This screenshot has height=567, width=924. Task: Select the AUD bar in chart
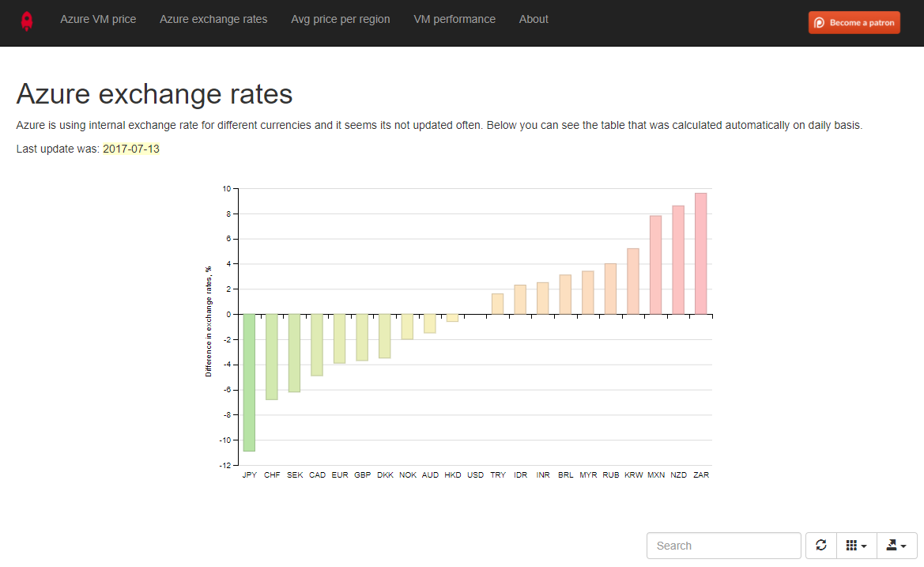(429, 323)
